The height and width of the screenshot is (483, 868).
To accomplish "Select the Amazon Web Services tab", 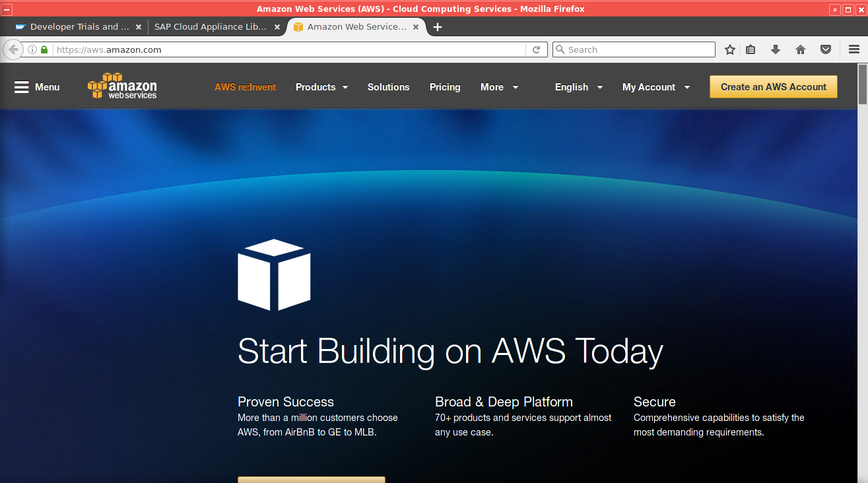I will tap(356, 27).
